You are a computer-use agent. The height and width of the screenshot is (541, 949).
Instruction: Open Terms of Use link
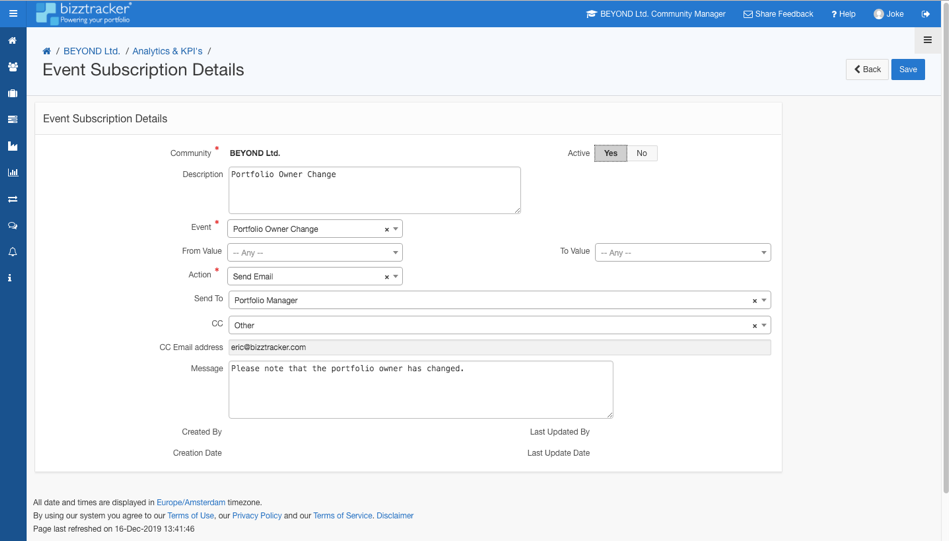tap(191, 516)
